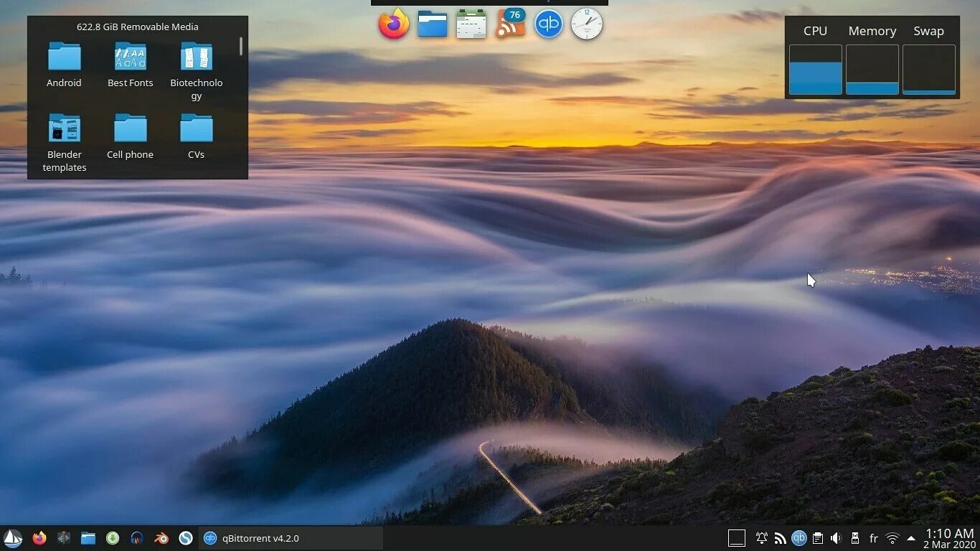
Task: Click the Show Desktop tray button
Action: (x=737, y=538)
